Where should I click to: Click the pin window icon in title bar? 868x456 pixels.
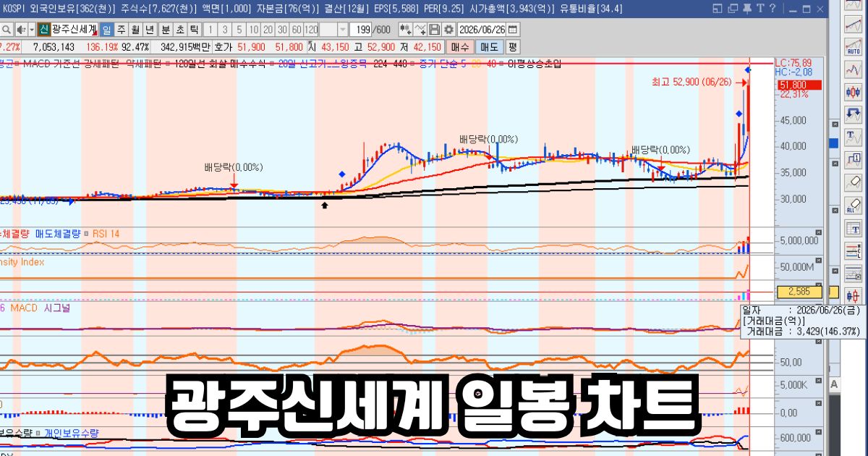click(747, 8)
